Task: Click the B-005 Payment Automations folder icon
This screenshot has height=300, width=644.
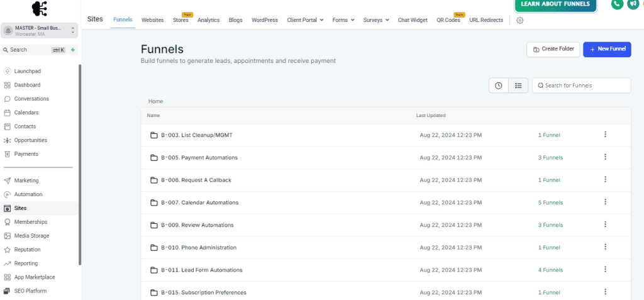Action: 154,158
